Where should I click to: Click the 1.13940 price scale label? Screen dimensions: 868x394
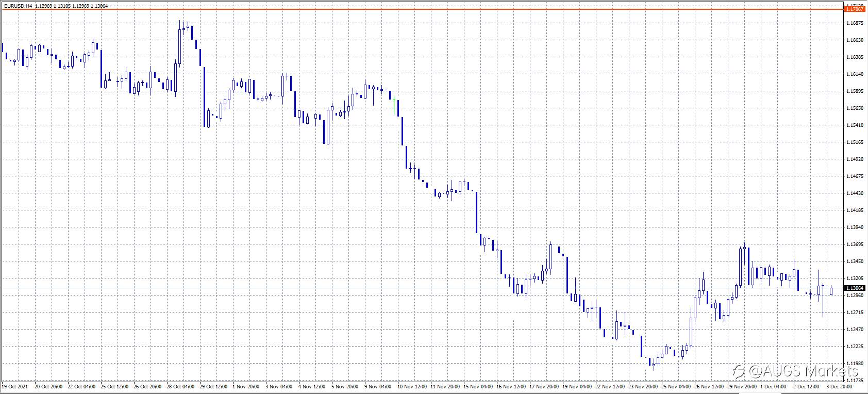[854, 227]
